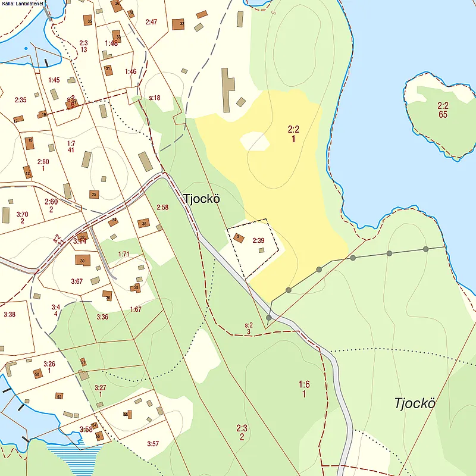The image size is (476, 476).
Task: Select building number 28
Action: [136, 288]
